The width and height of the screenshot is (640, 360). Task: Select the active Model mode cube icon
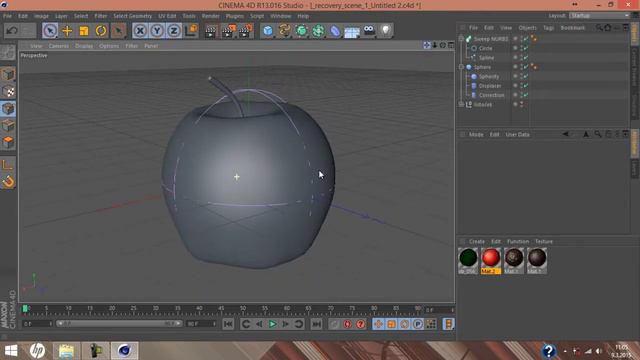tap(8, 109)
